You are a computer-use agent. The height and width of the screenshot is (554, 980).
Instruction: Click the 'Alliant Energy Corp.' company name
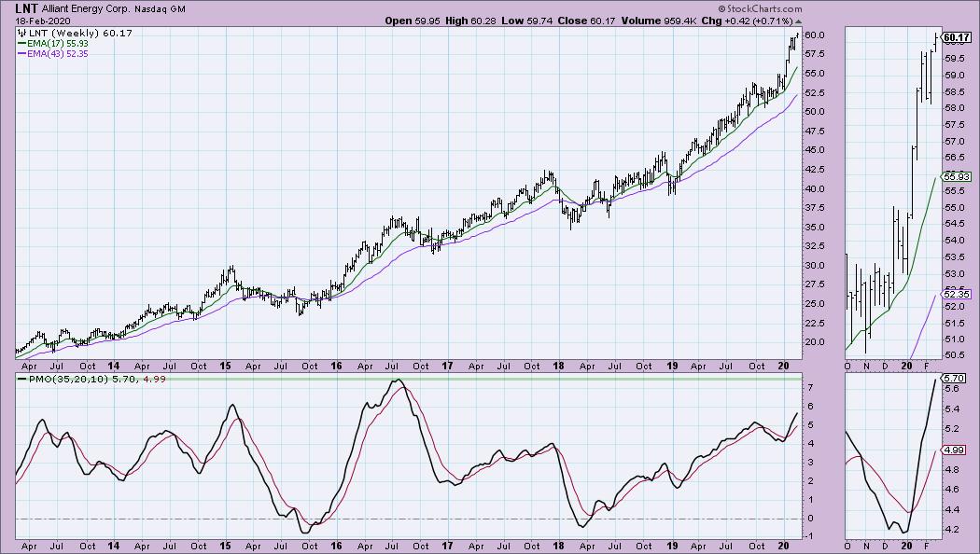(x=86, y=9)
